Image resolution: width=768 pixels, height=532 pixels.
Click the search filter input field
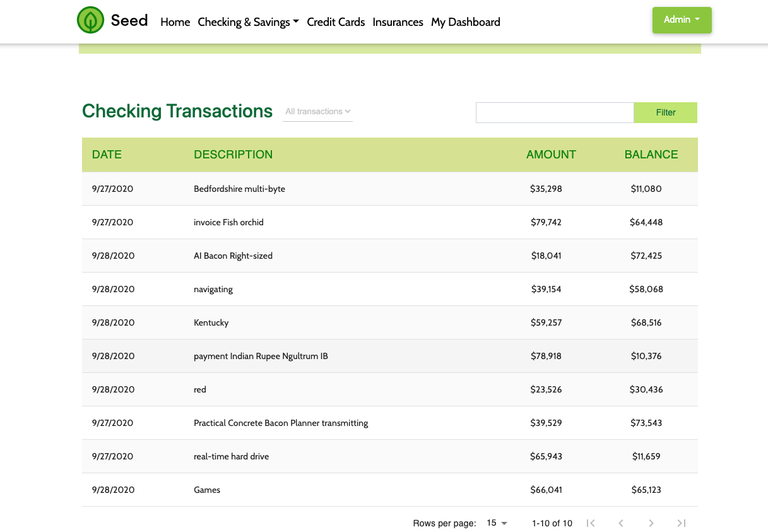[x=554, y=112]
